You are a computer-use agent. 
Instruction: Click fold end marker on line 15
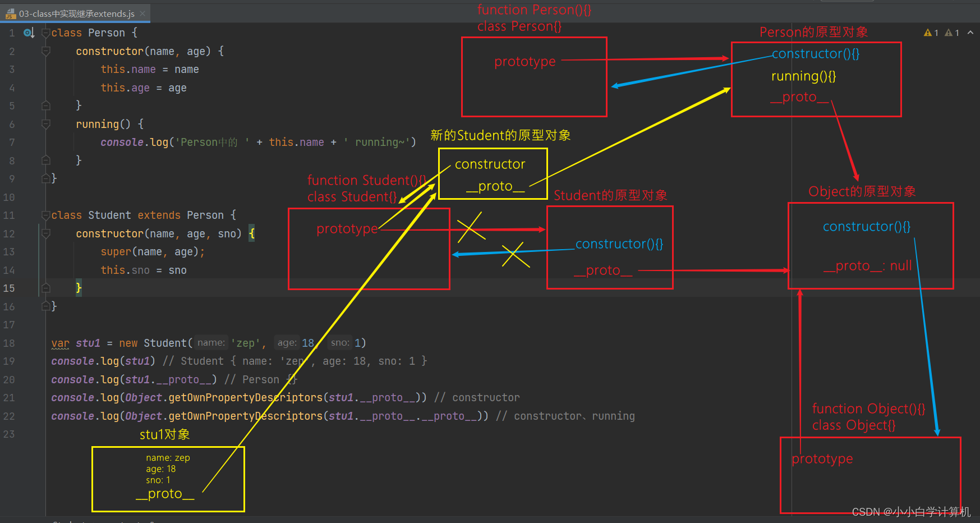(x=46, y=288)
